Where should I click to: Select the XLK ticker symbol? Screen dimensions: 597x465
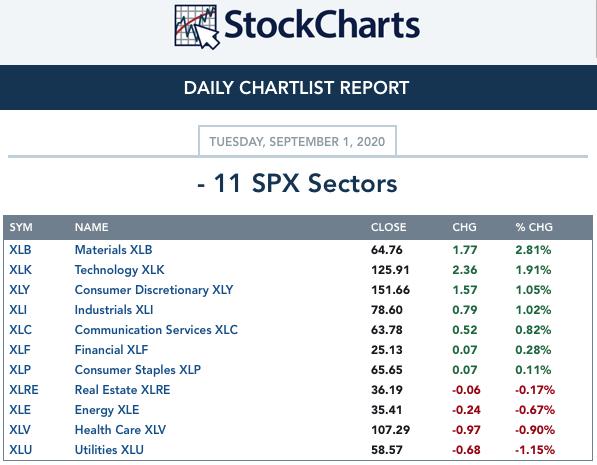pyautogui.click(x=21, y=270)
